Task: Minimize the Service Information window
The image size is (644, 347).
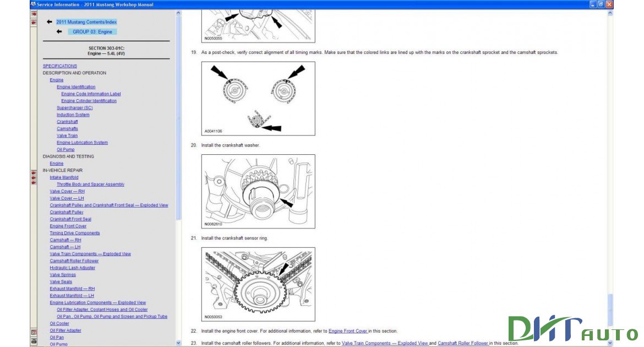Action: (593, 4)
